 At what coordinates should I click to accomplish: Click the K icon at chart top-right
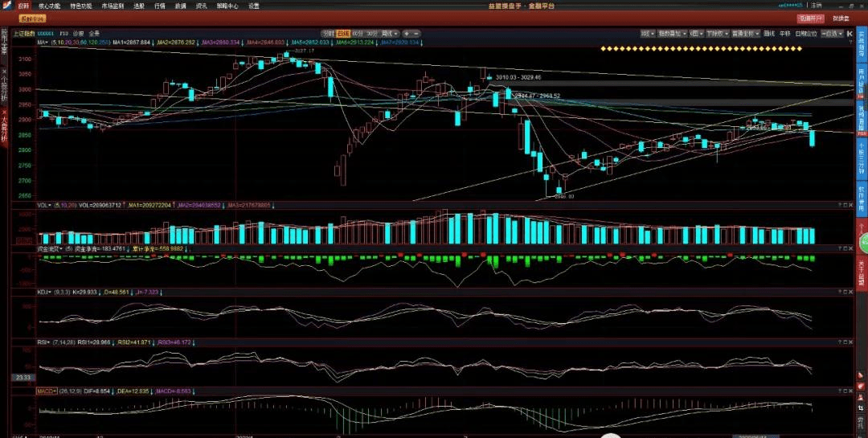[x=850, y=34]
